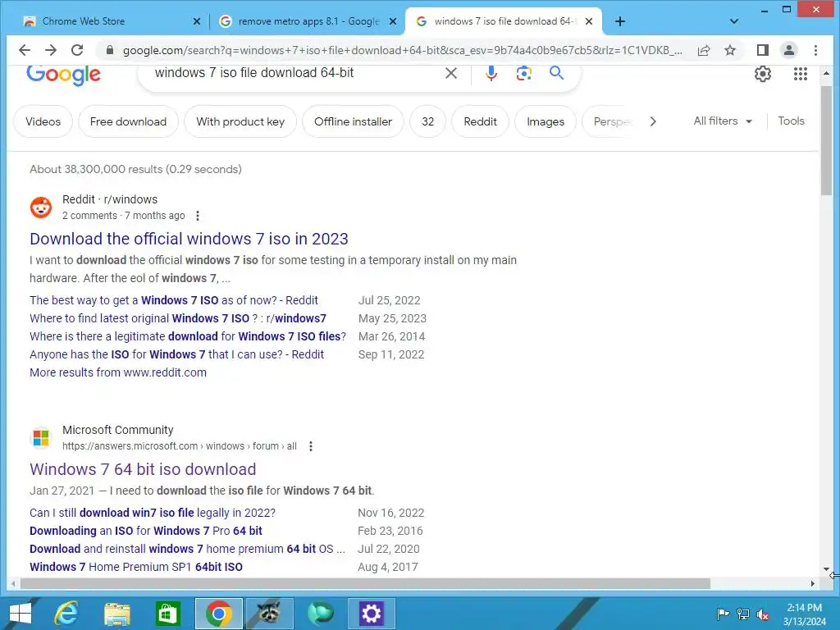Switch to Images results

pyautogui.click(x=546, y=121)
